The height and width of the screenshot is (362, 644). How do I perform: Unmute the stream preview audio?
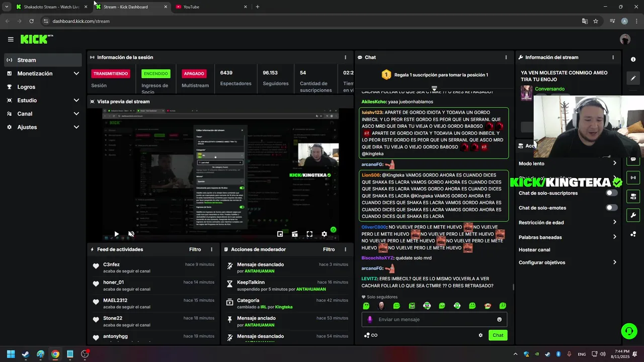(131, 234)
